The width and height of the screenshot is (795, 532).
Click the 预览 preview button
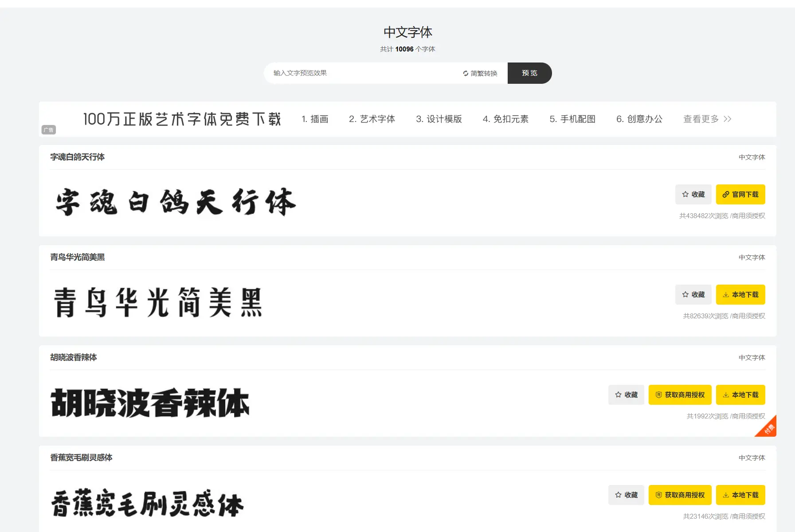tap(529, 73)
